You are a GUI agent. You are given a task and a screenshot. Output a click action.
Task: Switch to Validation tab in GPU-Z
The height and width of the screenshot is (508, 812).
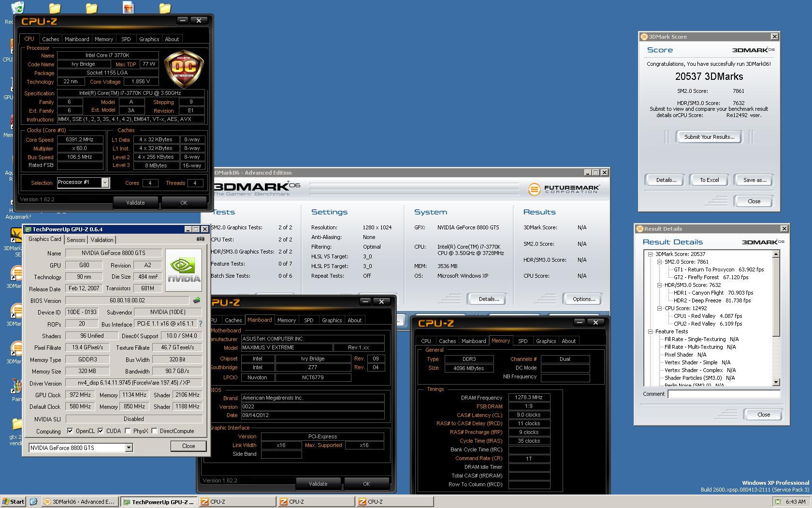tap(102, 239)
